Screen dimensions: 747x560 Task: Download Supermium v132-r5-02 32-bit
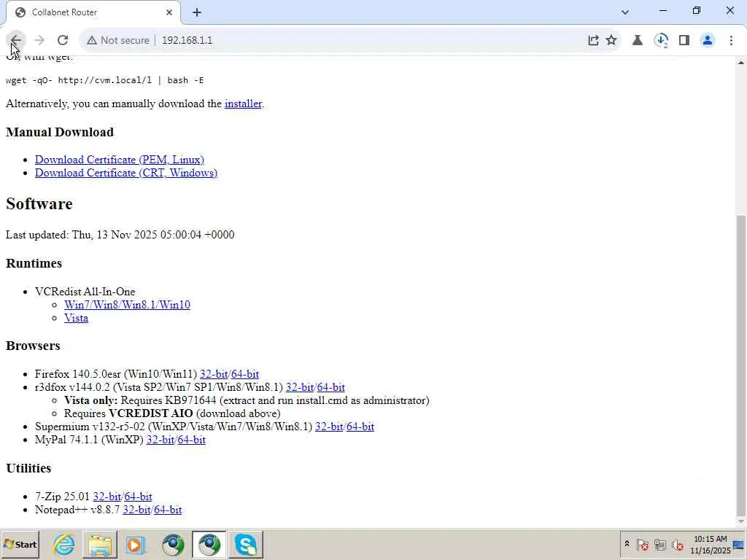[329, 427]
